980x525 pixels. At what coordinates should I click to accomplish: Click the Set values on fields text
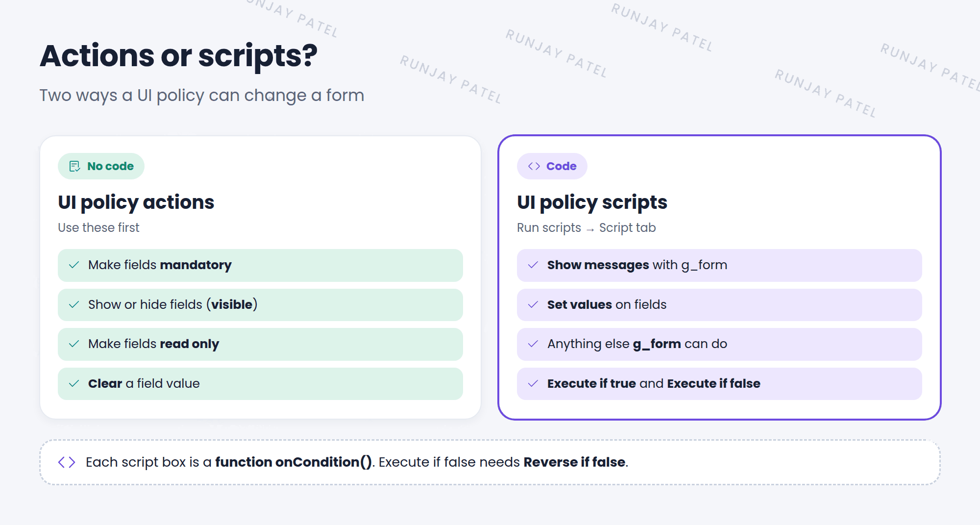(607, 305)
